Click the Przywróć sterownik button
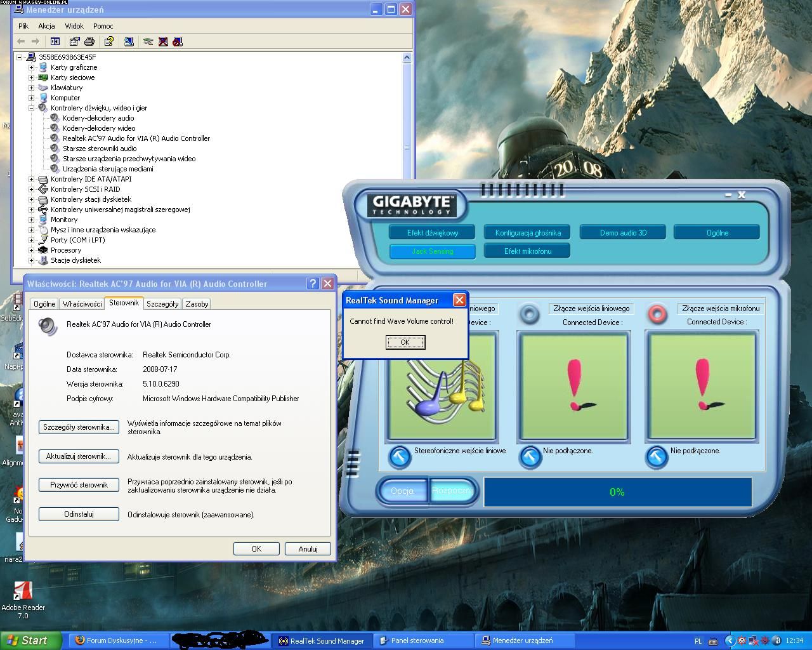The image size is (812, 650). click(x=79, y=485)
